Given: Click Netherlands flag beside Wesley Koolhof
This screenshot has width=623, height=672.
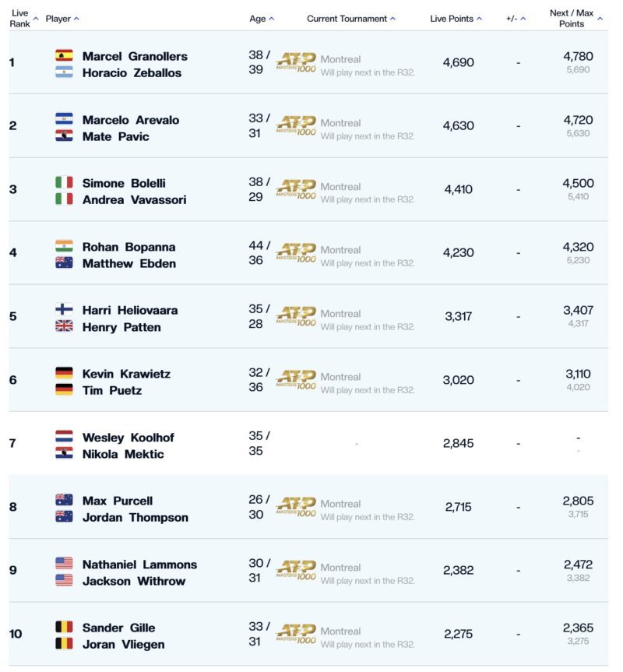Looking at the screenshot, I should [x=64, y=436].
